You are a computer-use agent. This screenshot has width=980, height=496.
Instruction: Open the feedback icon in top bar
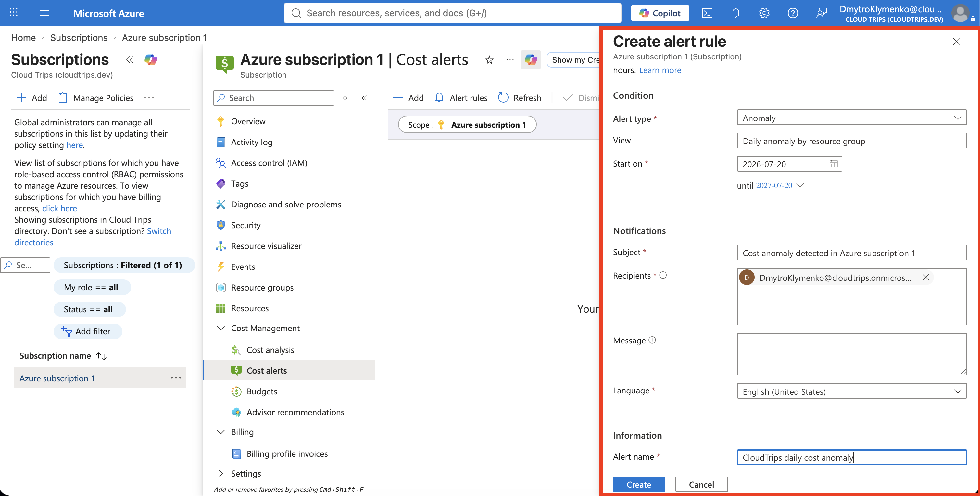click(821, 13)
